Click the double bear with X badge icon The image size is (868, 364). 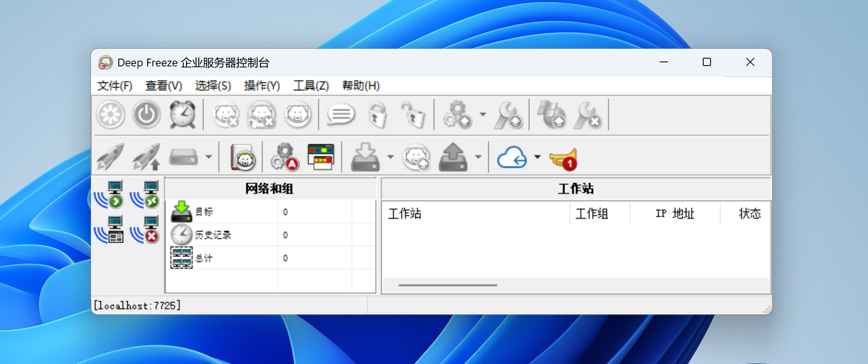(262, 114)
